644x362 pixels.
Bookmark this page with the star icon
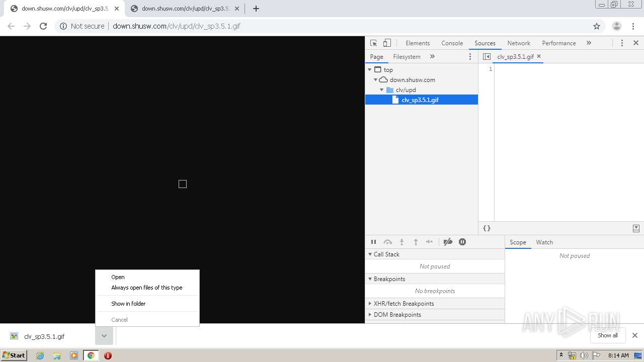(597, 26)
